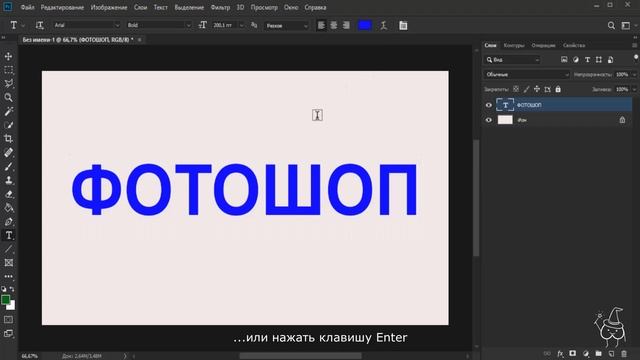This screenshot has height=360, width=640.
Task: Open the Изображение menu
Action: (109, 7)
